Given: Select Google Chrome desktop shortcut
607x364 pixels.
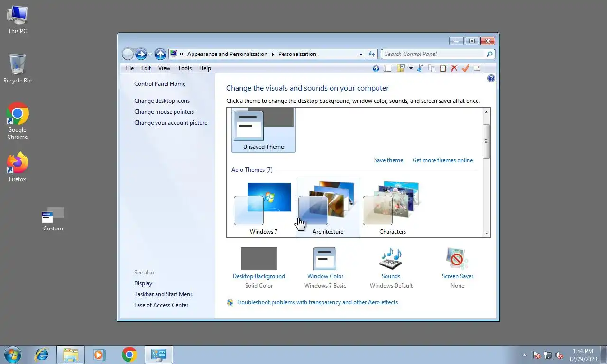Looking at the screenshot, I should pos(18,121).
